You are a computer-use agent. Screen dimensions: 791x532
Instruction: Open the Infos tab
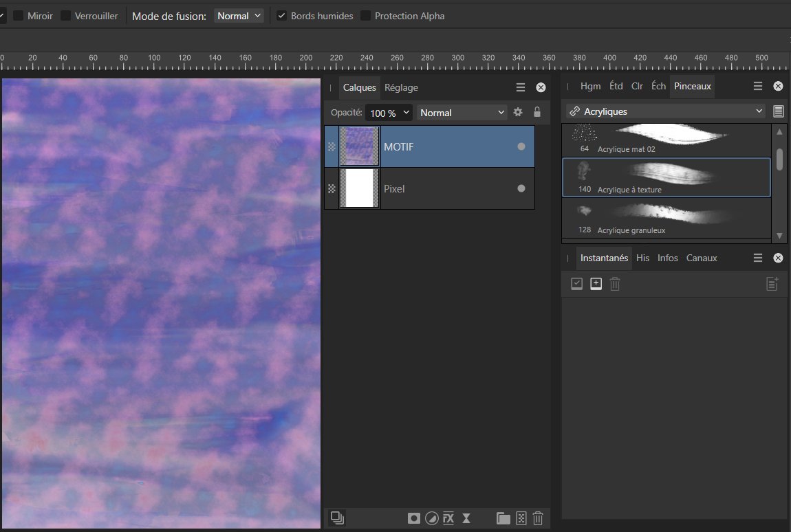pos(667,258)
